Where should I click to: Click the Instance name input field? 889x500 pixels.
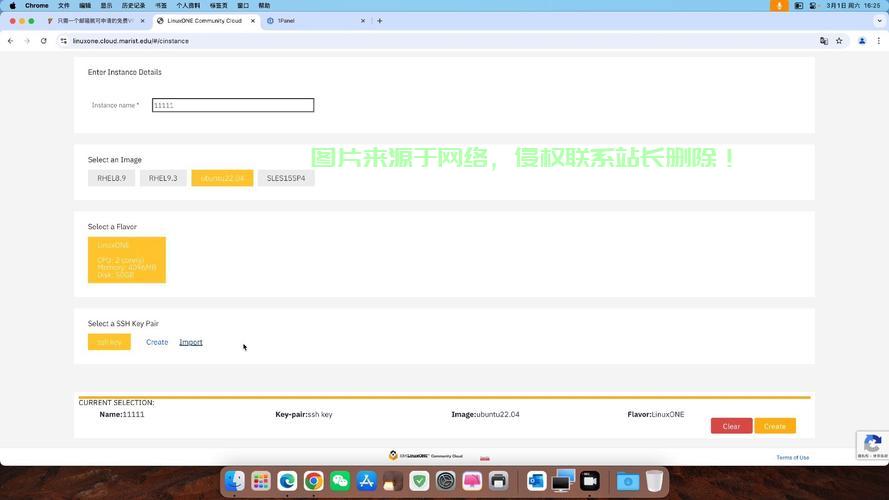pos(232,105)
